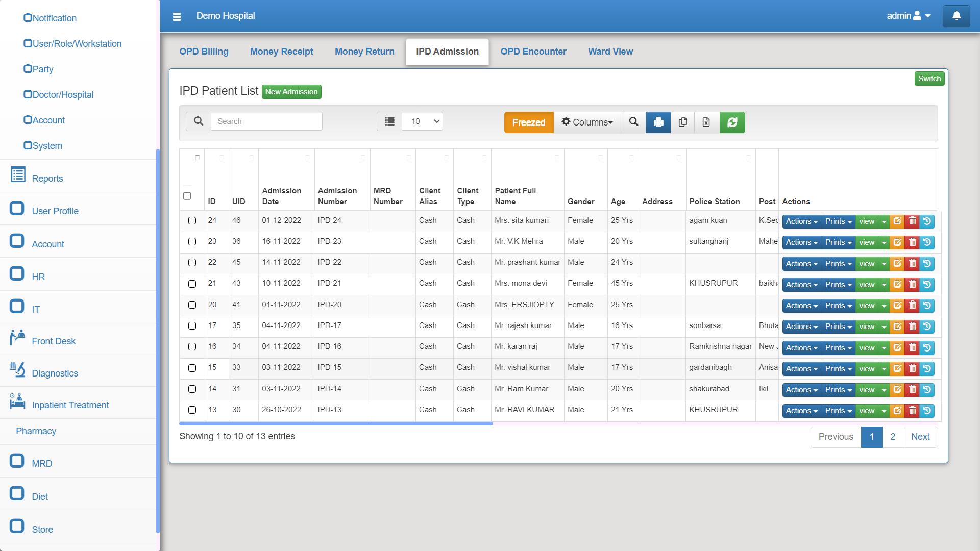This screenshot has height=551, width=980.
Task: Open notifications with the bell icon
Action: click(957, 16)
